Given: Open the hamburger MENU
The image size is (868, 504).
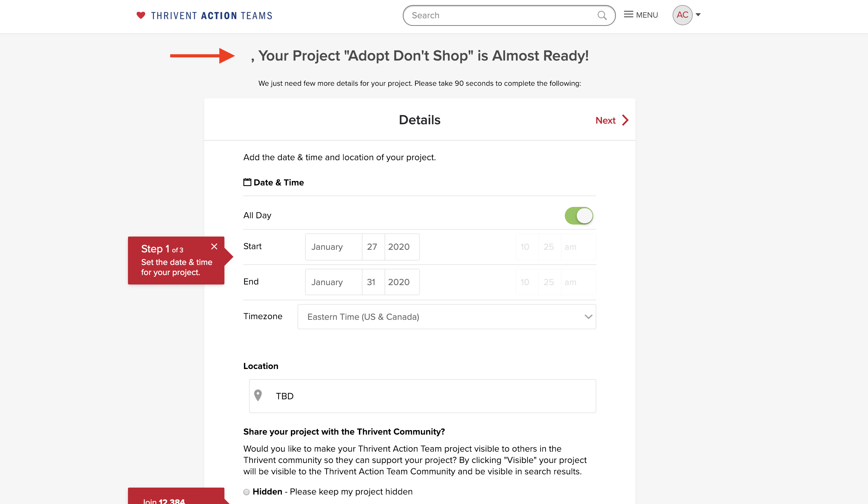Looking at the screenshot, I should click(641, 15).
